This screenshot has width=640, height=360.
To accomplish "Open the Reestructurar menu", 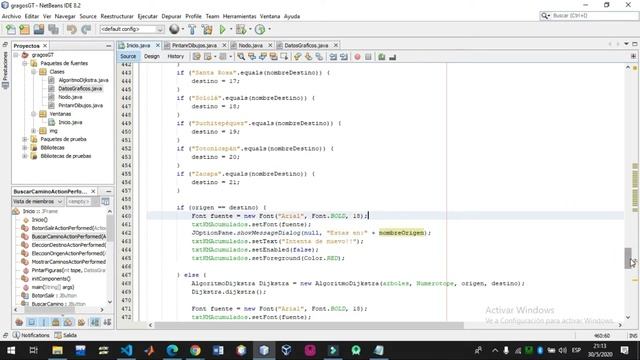I will point(117,16).
